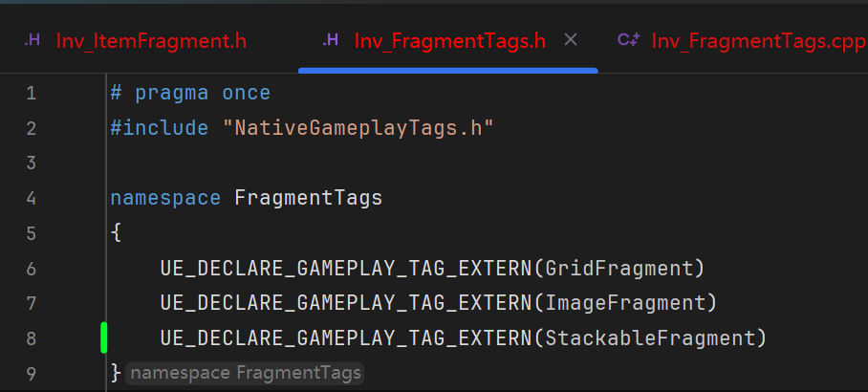Click the green change marker on line 8
This screenshot has width=868, height=392.
click(103, 338)
